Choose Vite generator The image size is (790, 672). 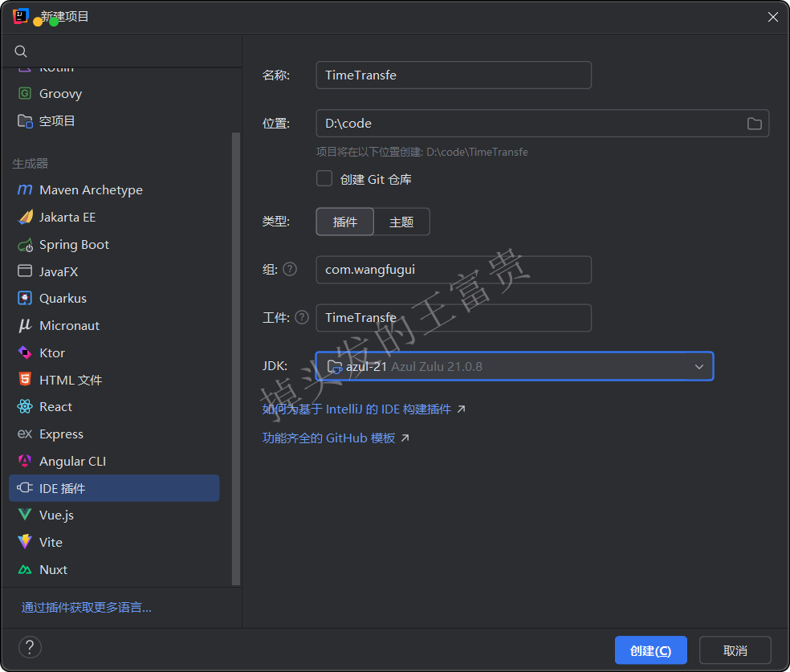[x=114, y=542]
